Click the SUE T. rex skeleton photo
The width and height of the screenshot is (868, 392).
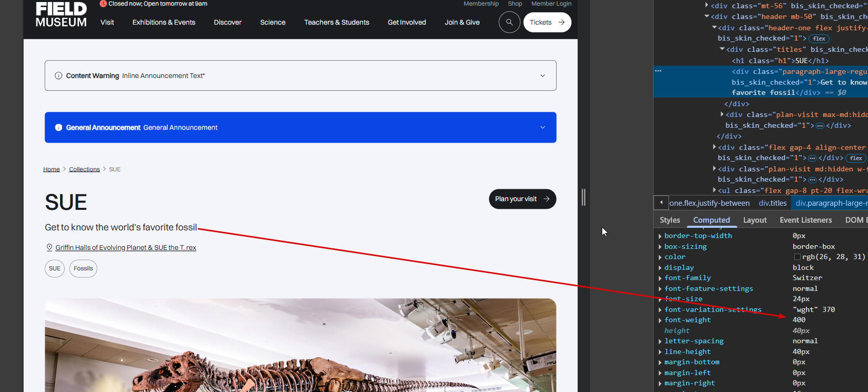(301, 345)
